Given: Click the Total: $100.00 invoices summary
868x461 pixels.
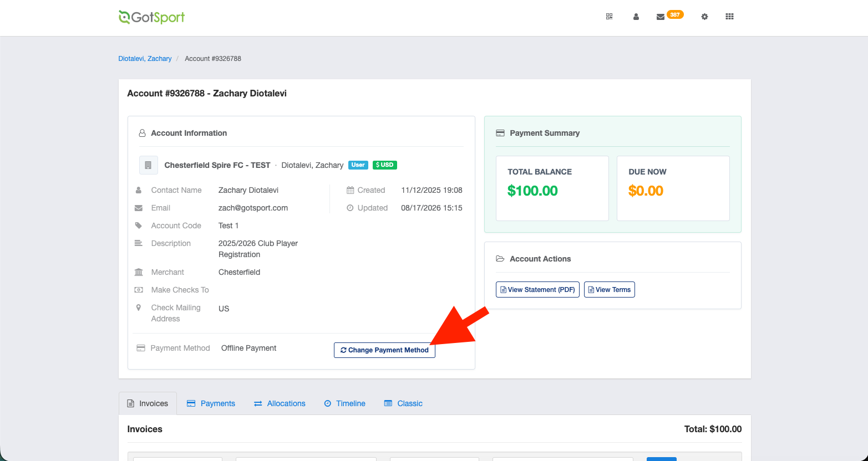Looking at the screenshot, I should point(713,429).
